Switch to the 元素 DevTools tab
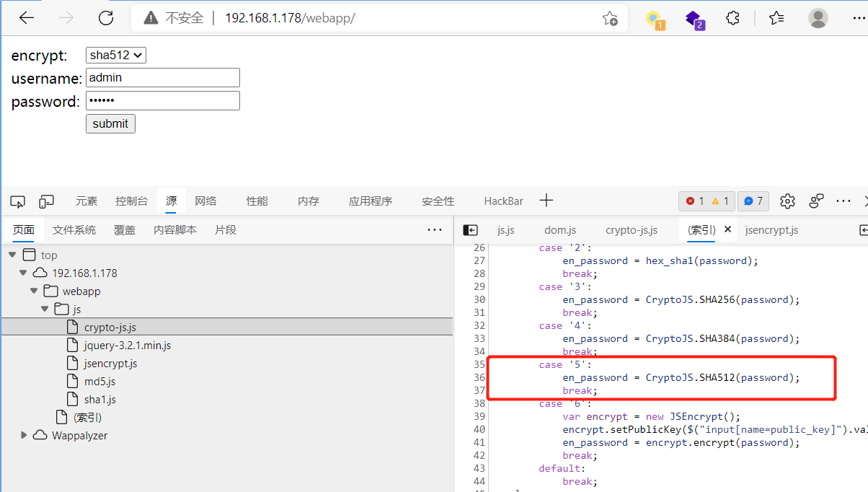The height and width of the screenshot is (492, 868). [87, 201]
